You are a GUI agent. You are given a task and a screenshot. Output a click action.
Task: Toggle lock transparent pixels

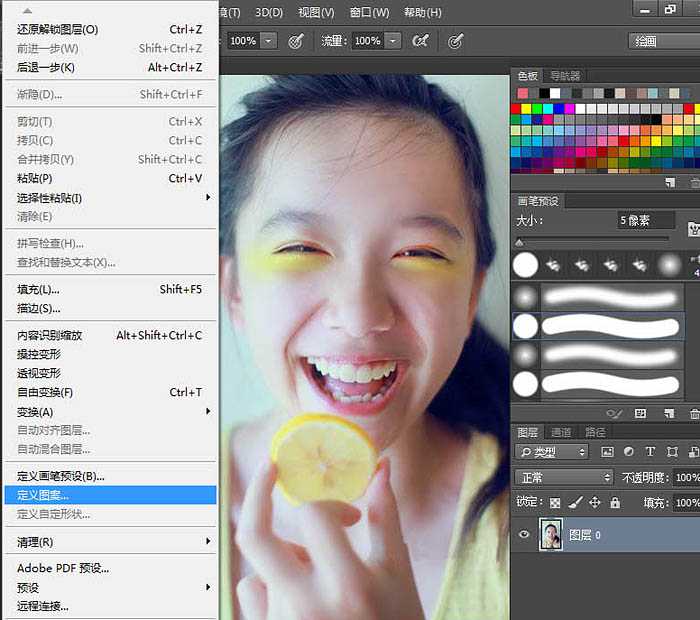click(x=556, y=503)
